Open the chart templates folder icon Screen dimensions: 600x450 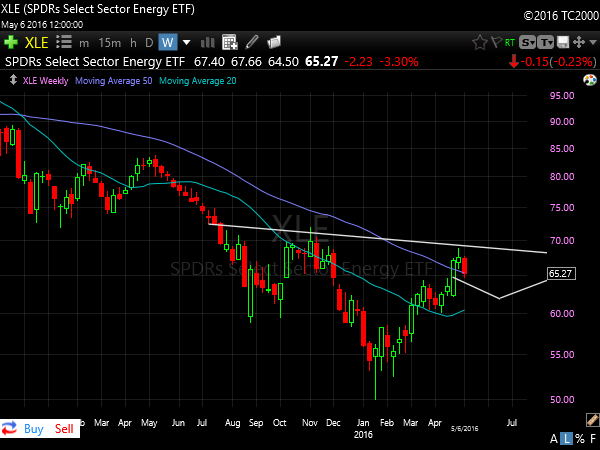point(274,42)
